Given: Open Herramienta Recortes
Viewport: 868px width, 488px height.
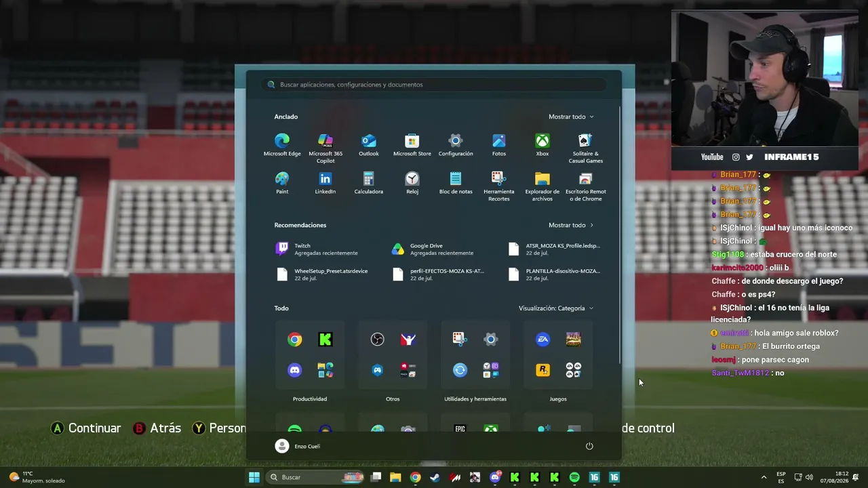Looking at the screenshot, I should tap(499, 186).
